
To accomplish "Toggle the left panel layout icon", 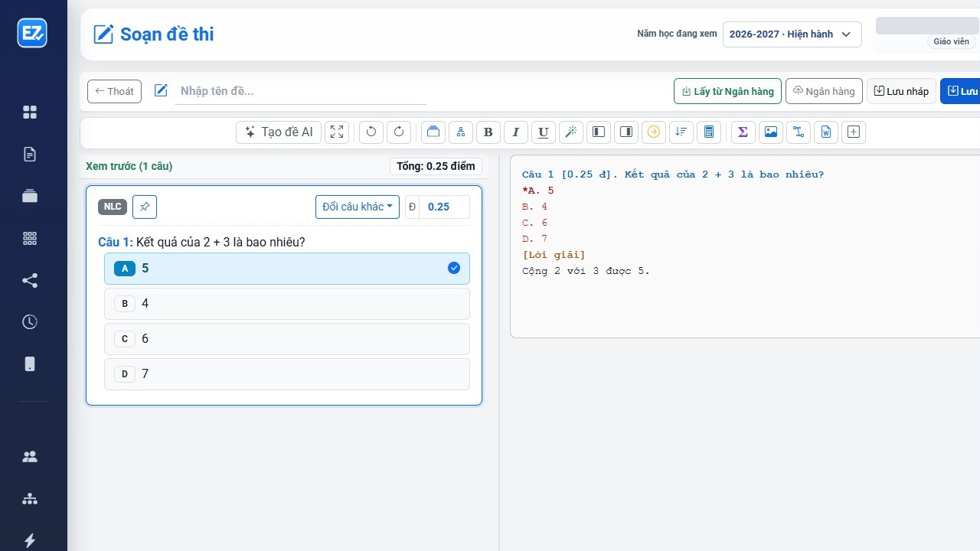I will [x=599, y=132].
